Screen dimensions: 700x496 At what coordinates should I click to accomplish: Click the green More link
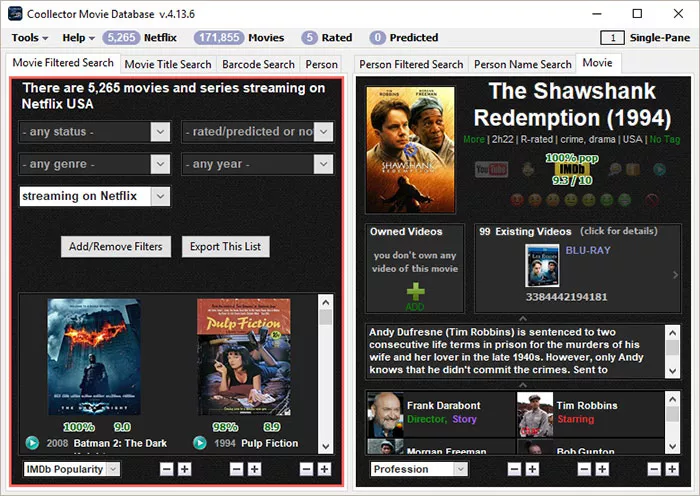point(474,139)
